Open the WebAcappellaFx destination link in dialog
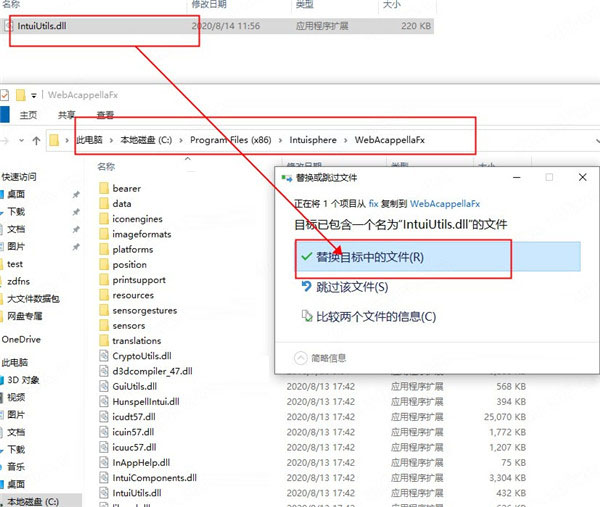 [x=446, y=200]
